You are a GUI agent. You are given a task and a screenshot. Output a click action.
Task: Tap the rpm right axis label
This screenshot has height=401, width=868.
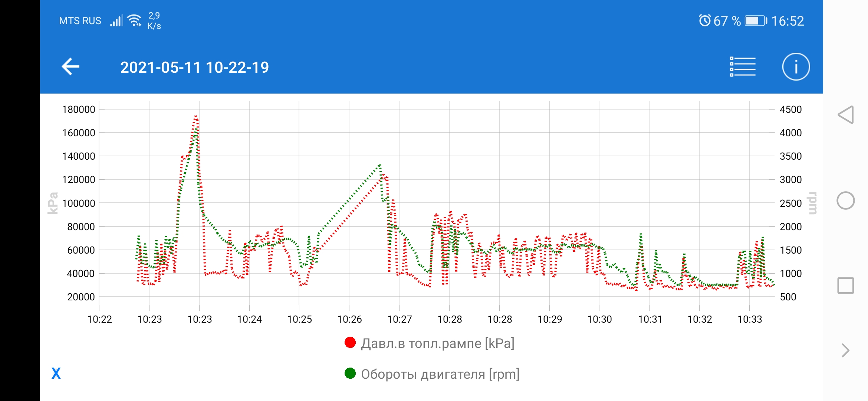[x=812, y=203]
